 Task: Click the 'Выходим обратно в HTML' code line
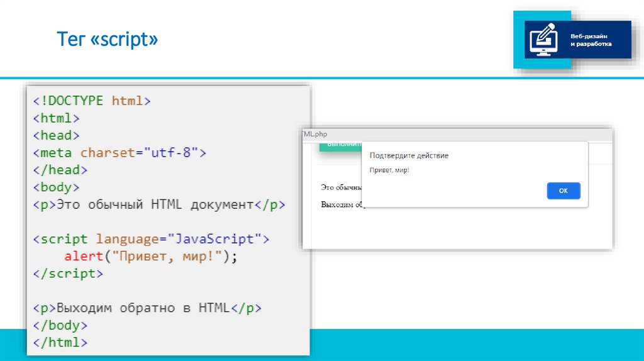click(x=147, y=308)
